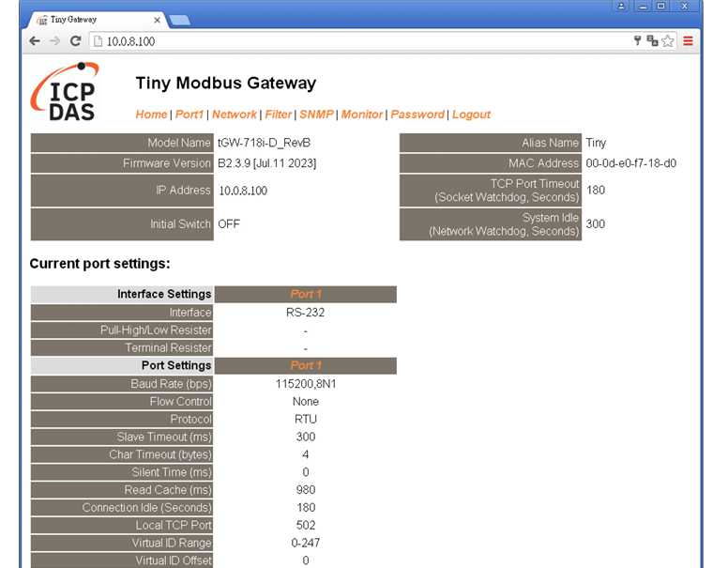
Task: Click Local TCP Port value 502
Action: coord(306,525)
